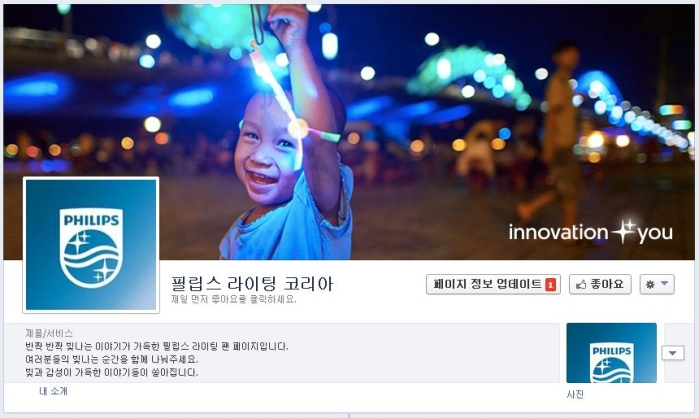Click the thumbs-up icon on 좋아요 button
Screen dimensions: 699x418
[581, 284]
